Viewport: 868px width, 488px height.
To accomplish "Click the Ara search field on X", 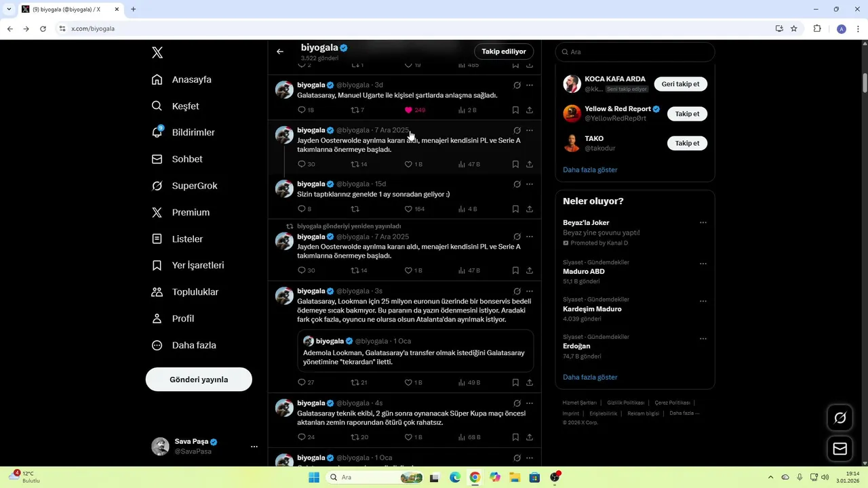I will [x=635, y=52].
